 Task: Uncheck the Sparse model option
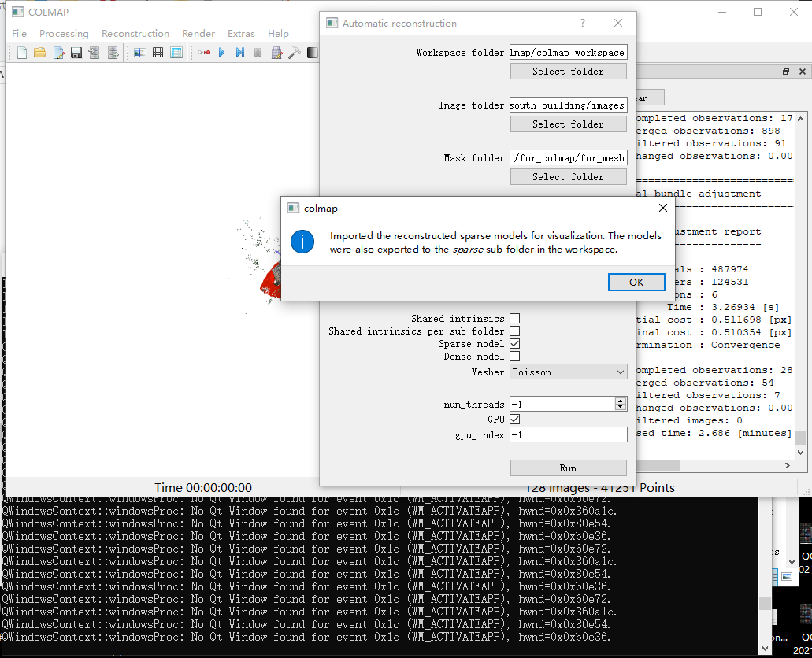(515, 344)
